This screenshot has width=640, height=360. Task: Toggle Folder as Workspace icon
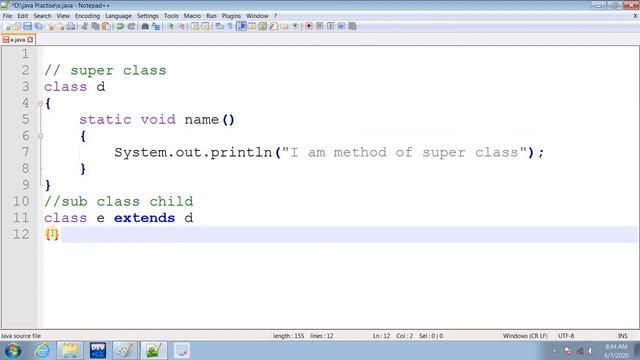point(284,27)
